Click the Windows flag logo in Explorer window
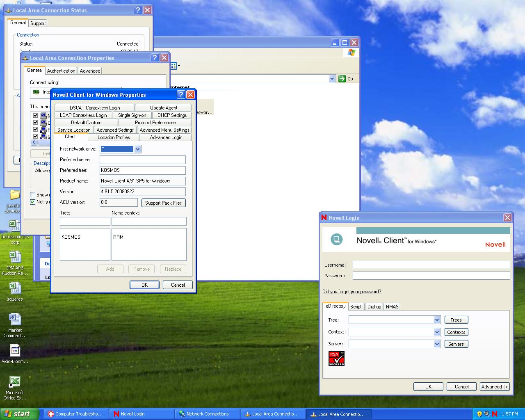Image resolution: width=525 pixels, height=420 pixels. click(x=352, y=52)
